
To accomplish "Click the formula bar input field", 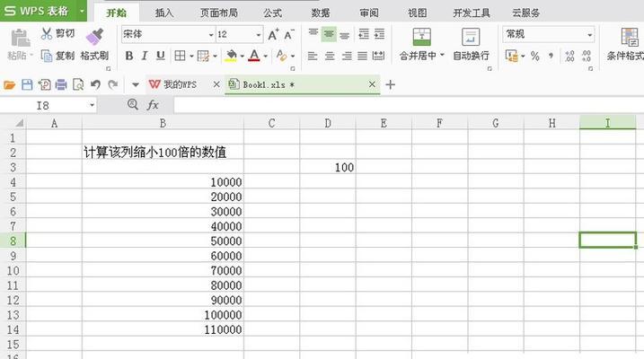I will coord(409,105).
